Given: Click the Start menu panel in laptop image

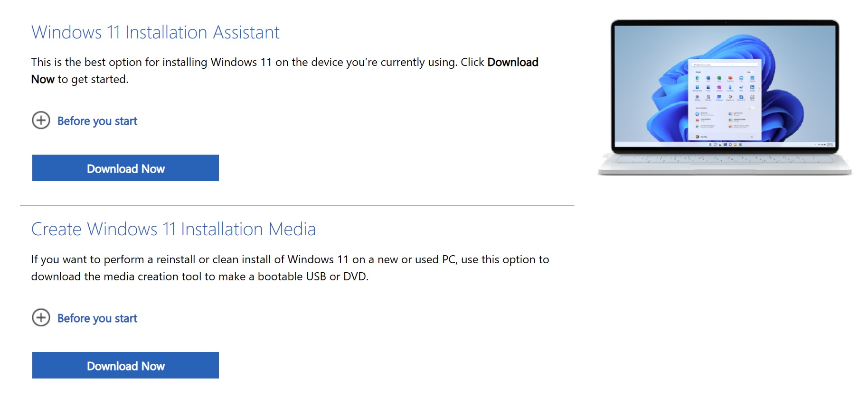Looking at the screenshot, I should [725, 100].
